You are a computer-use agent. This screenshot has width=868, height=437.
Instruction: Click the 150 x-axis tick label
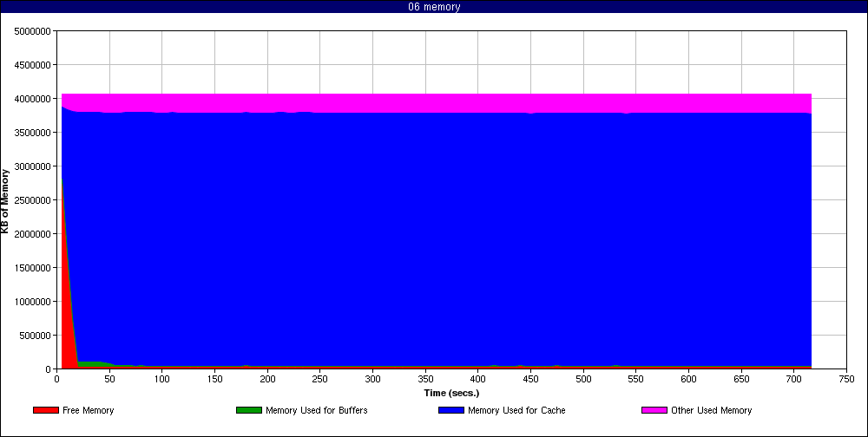(x=214, y=380)
